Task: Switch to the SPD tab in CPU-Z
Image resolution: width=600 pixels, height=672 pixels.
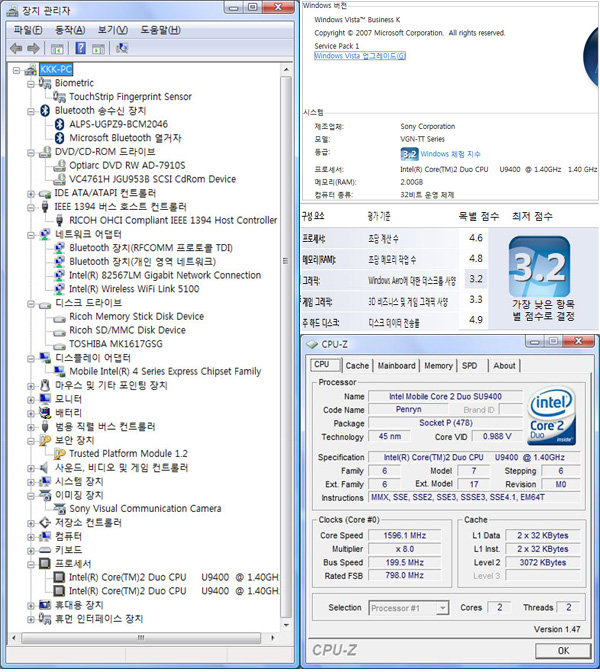Action: point(469,366)
